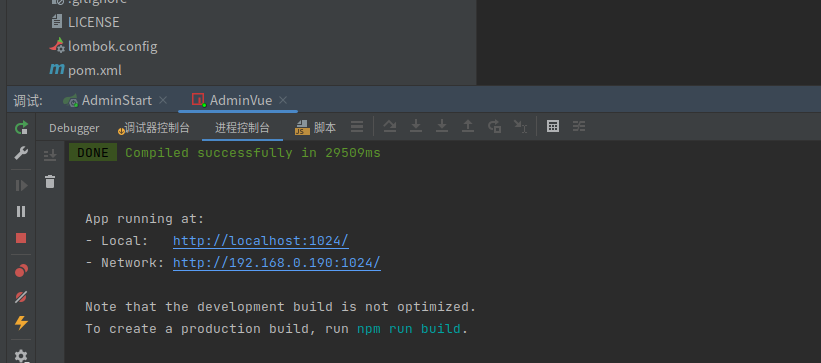821x363 pixels.
Task: Close the AdminVue session tab
Action: click(283, 100)
